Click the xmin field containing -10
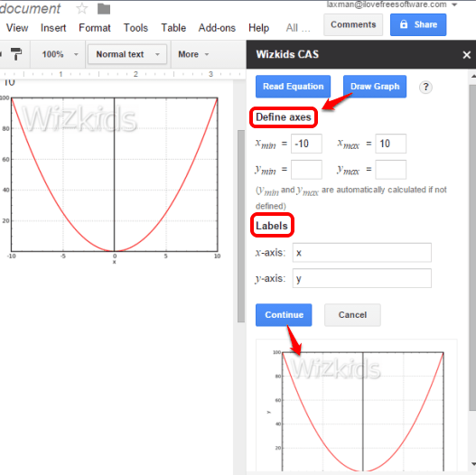 [306, 144]
